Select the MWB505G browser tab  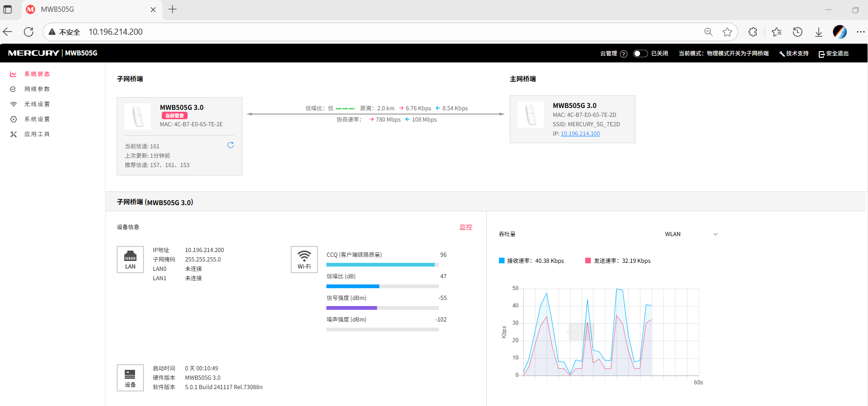click(92, 9)
